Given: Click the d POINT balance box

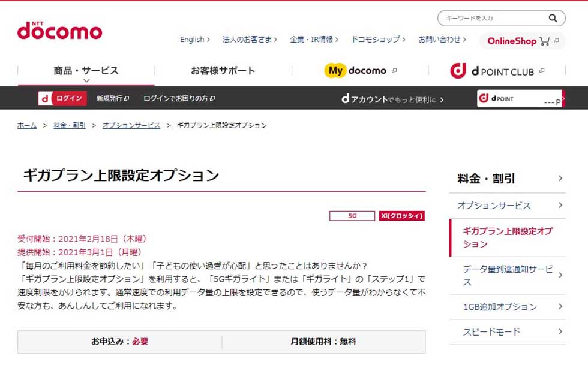Looking at the screenshot, I should coord(521,98).
